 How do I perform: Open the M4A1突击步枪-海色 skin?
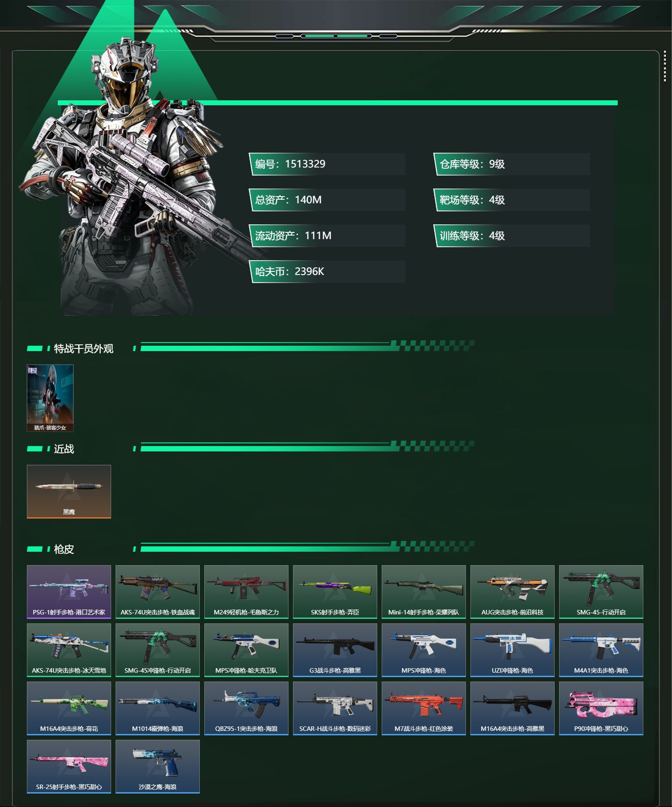(601, 650)
